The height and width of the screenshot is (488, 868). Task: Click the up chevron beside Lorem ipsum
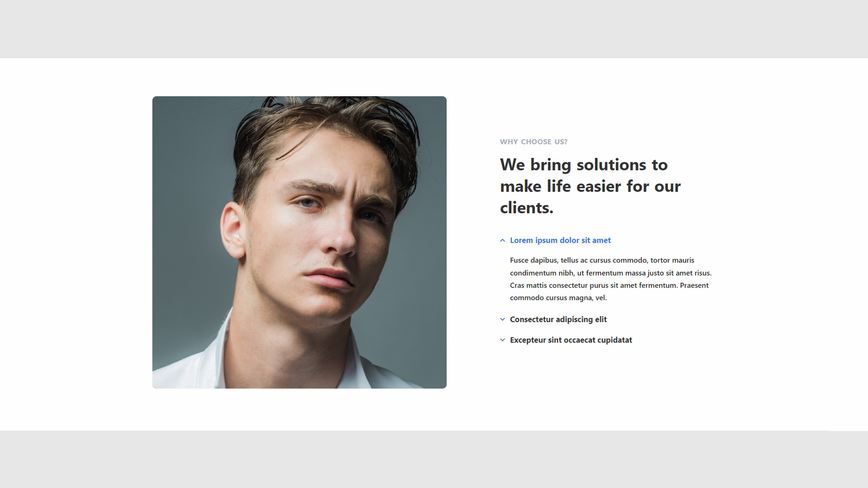pos(502,240)
